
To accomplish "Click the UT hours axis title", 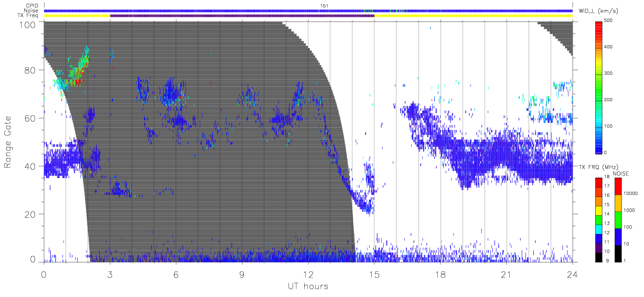I will [x=307, y=286].
